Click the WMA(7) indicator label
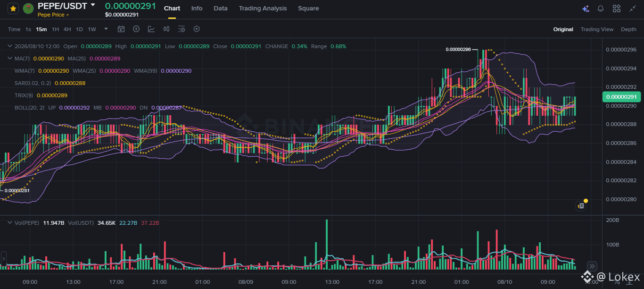 tap(25, 71)
